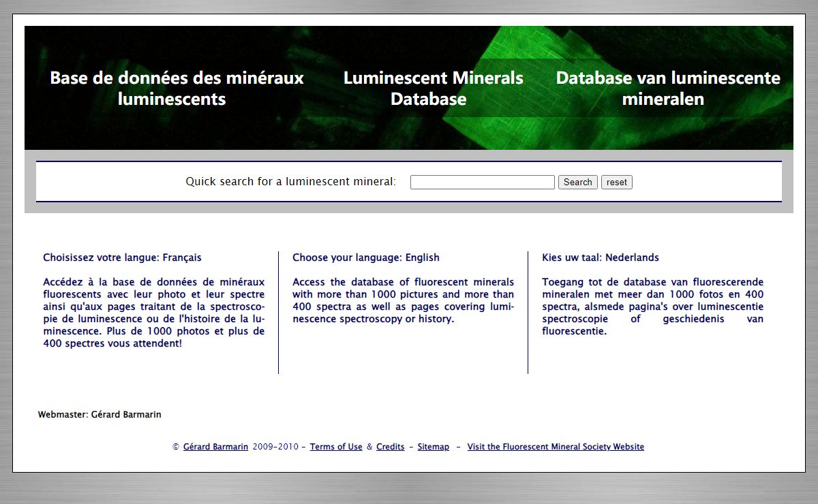Go to the Sitemap
Screen dimensions: 818x504
[433, 447]
